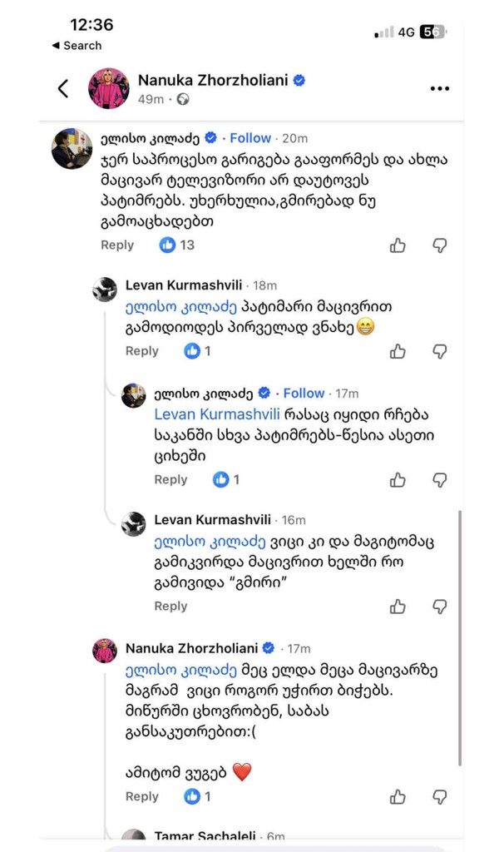Toggle like on ელისო კილაძე's 17m reply

click(398, 479)
